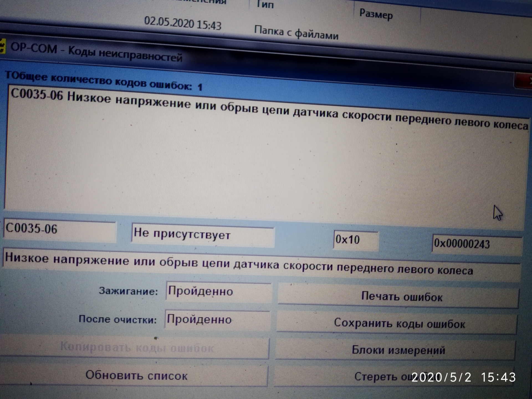Image resolution: width=532 pixels, height=399 pixels.
Task: Click the После очистки Пройденно field
Action: pos(217,320)
